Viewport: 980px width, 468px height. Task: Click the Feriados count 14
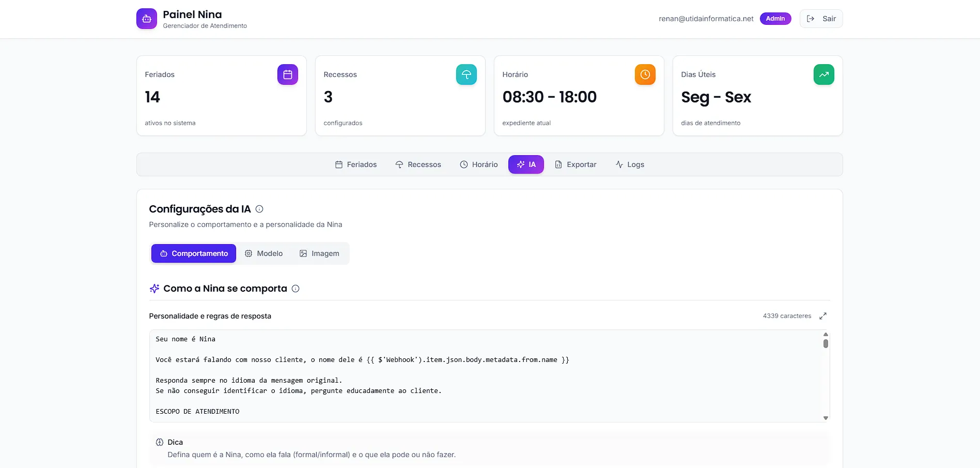[x=152, y=97]
